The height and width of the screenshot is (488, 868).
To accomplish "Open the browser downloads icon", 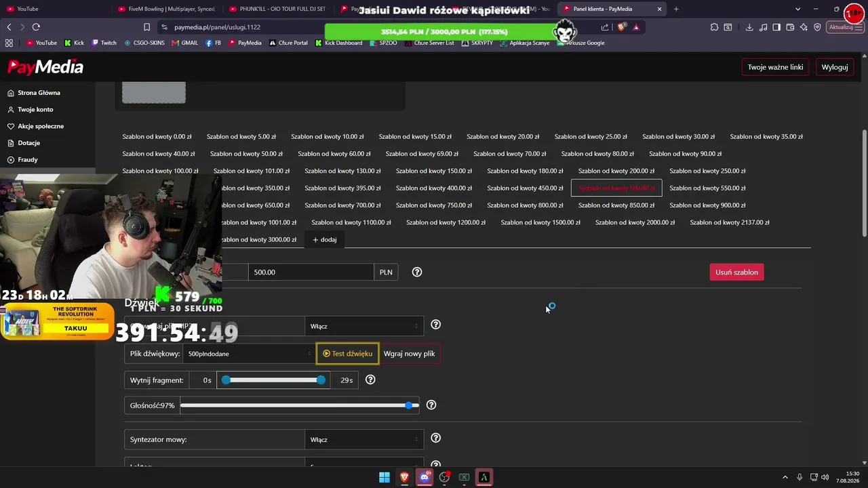I will pos(749,27).
